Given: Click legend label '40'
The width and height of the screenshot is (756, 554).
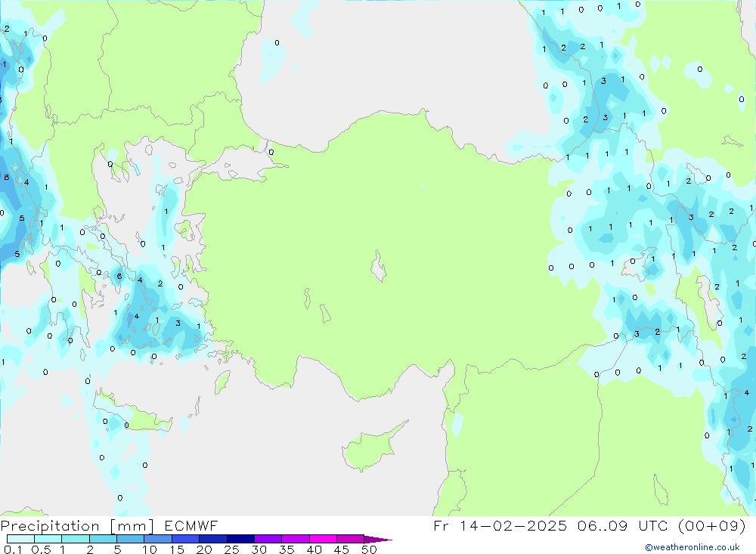Looking at the screenshot, I should 314,549.
